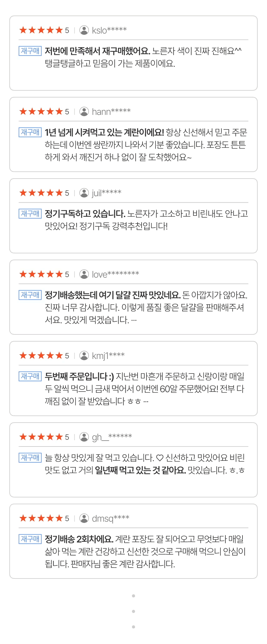The width and height of the screenshot is (267, 644).
Task: Click the avatar icon for gh_******
Action: pyautogui.click(x=84, y=437)
